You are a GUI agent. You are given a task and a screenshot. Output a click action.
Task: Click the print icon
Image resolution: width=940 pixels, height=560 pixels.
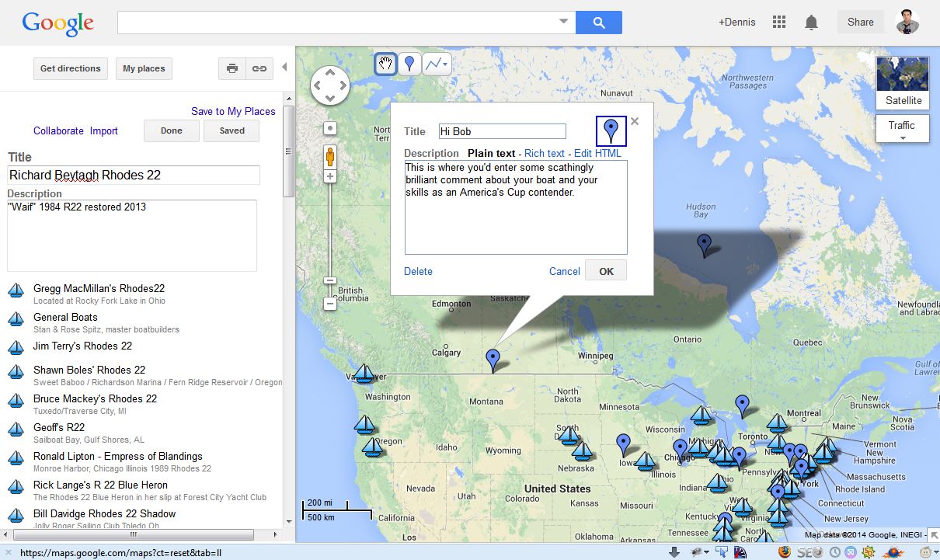click(232, 68)
